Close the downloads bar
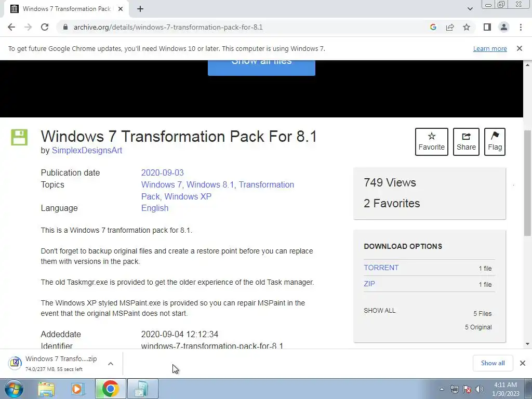This screenshot has height=399, width=532. (523, 363)
